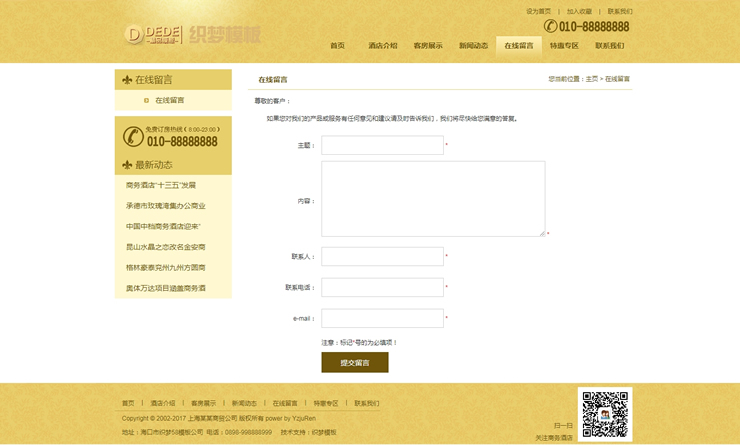
Task: Click the 设为首页 link at top
Action: (x=538, y=11)
